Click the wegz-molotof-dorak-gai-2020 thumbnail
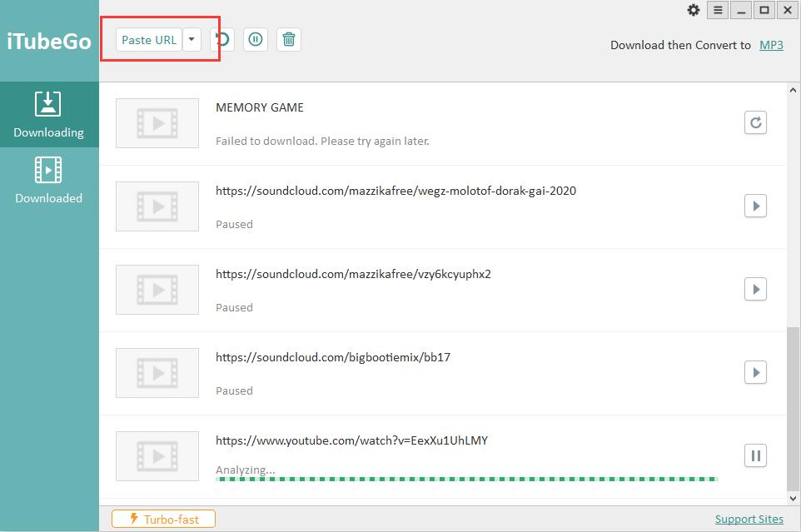 coord(157,206)
